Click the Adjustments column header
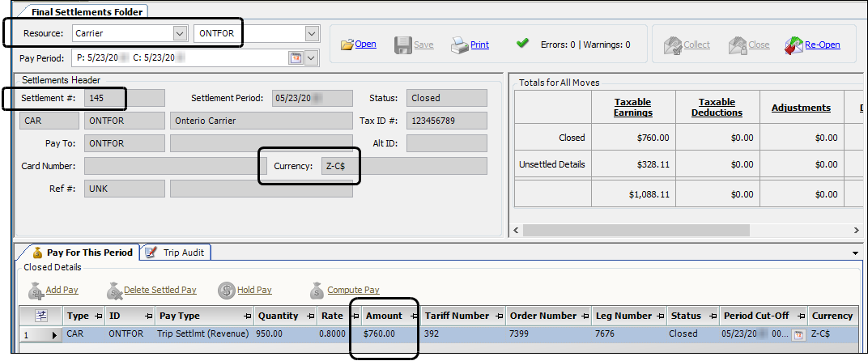The image size is (868, 361). click(x=801, y=108)
